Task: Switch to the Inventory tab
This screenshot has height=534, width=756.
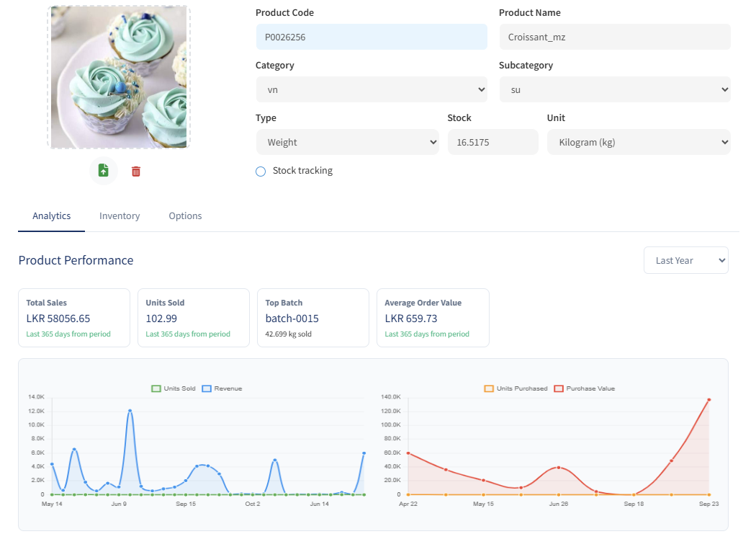Action: [x=120, y=215]
